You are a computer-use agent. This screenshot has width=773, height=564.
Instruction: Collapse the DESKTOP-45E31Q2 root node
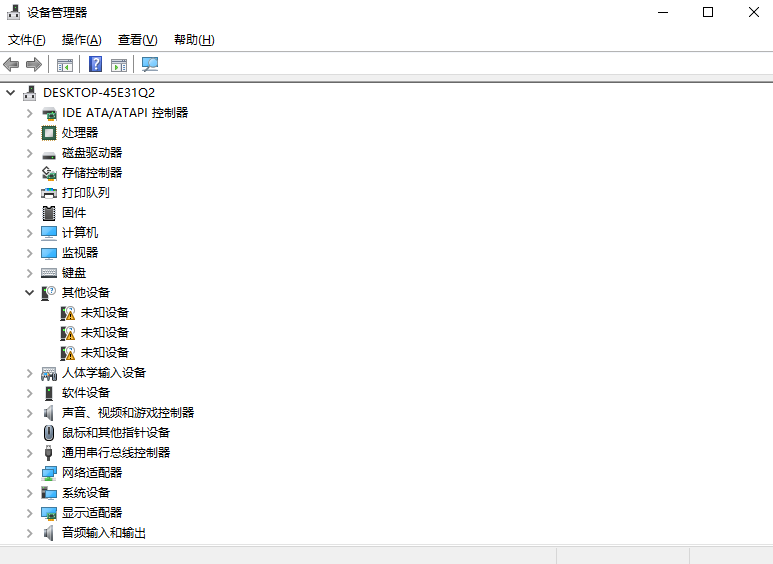(x=11, y=92)
